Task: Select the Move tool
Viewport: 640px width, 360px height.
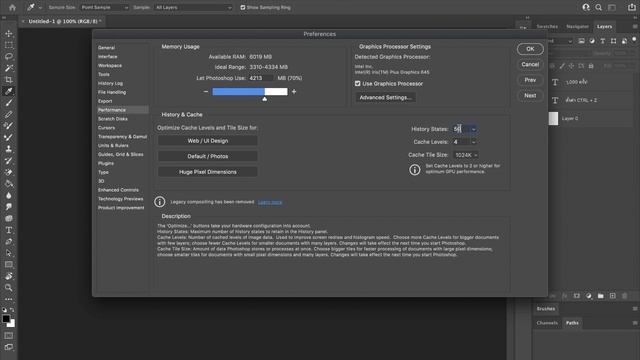Action: pyautogui.click(x=9, y=33)
